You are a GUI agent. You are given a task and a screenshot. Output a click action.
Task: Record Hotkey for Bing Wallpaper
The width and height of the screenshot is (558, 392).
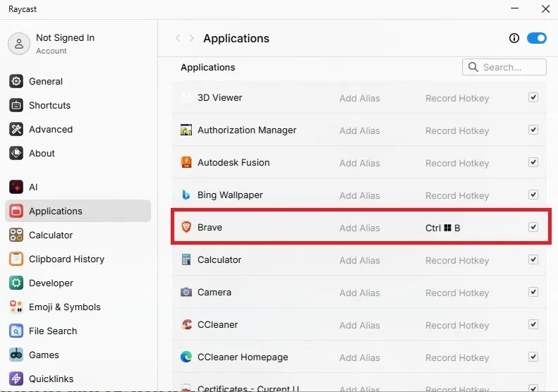[456, 195]
